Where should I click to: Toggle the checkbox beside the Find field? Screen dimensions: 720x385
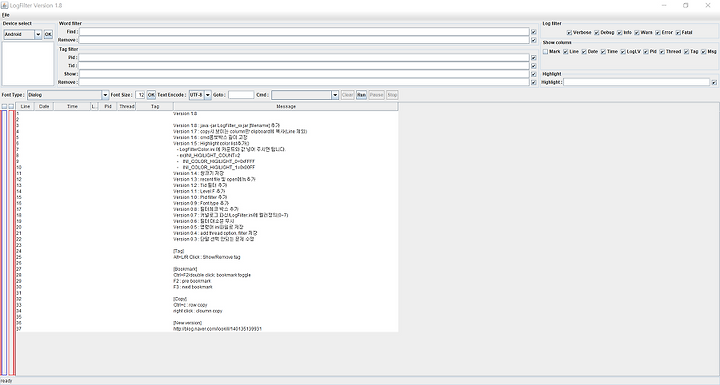tap(534, 32)
